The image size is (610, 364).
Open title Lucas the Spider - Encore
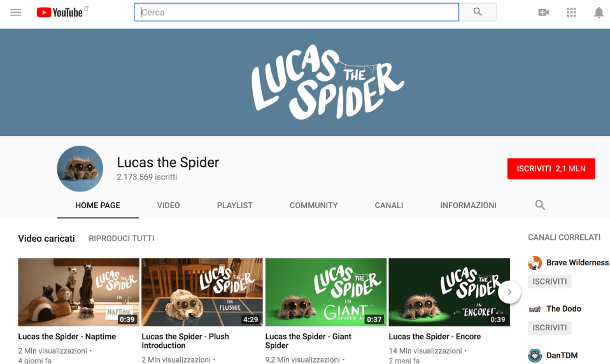(434, 337)
